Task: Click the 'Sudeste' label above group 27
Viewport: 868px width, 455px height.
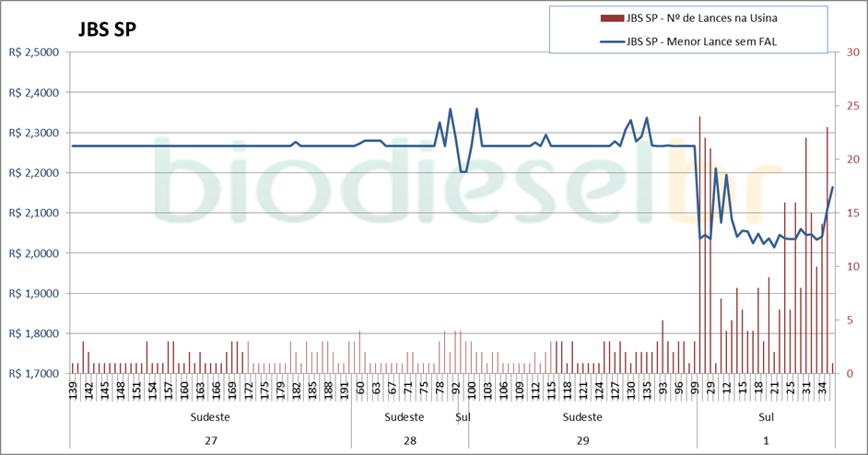Action: pyautogui.click(x=211, y=416)
